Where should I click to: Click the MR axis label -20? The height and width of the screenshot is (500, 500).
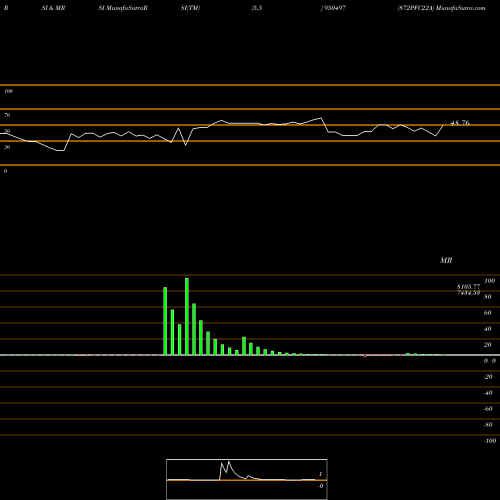point(488,377)
